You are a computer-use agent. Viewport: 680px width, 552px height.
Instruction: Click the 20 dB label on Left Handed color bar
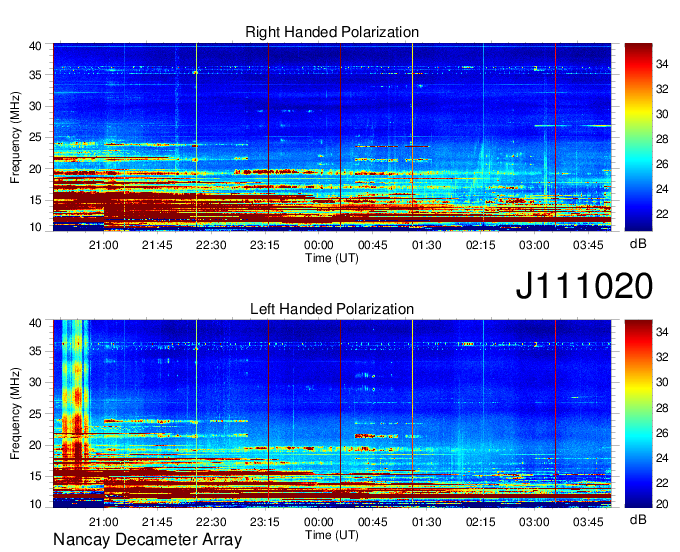[x=662, y=504]
